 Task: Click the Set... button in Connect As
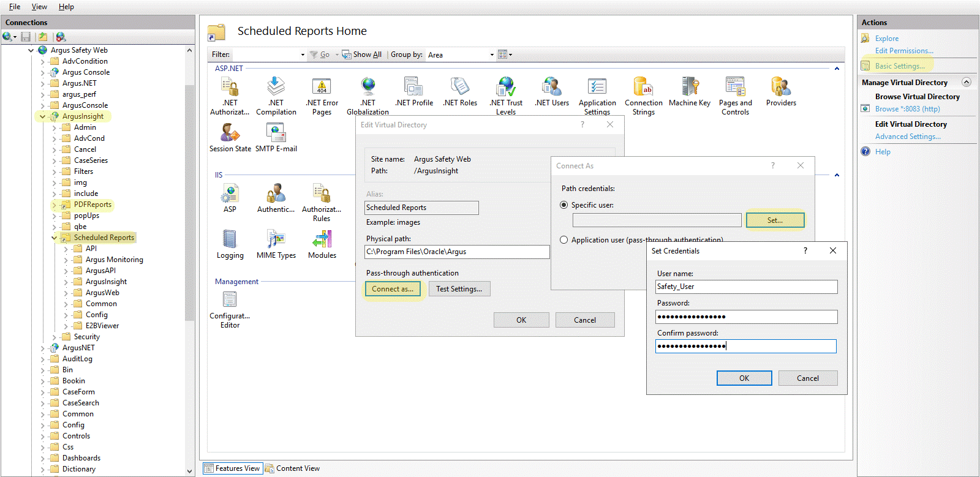[x=775, y=220]
